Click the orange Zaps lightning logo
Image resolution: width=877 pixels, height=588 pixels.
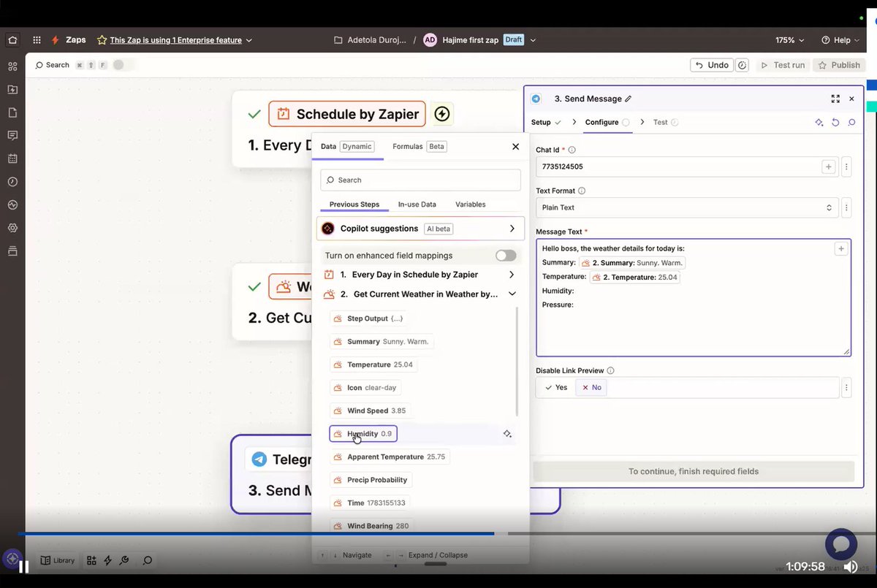pyautogui.click(x=56, y=40)
